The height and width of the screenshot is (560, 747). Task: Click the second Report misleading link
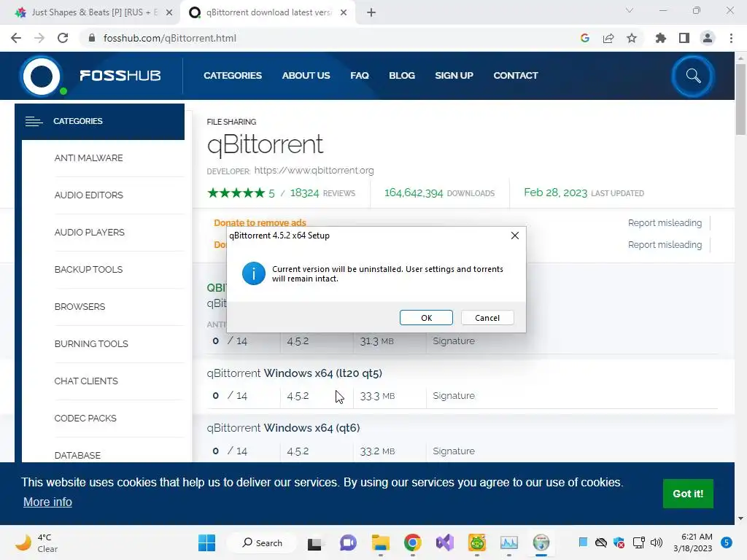(x=665, y=245)
